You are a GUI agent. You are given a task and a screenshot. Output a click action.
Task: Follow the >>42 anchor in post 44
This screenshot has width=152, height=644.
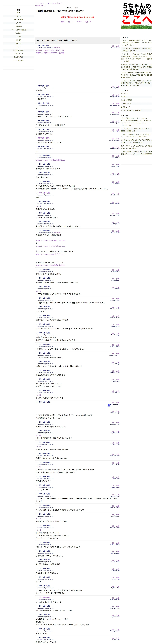(x=38, y=519)
